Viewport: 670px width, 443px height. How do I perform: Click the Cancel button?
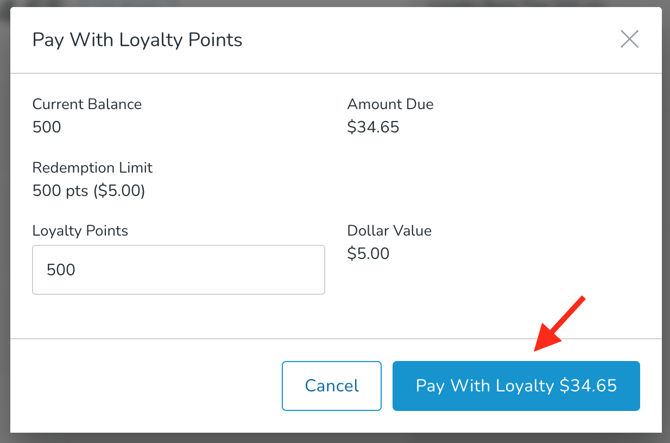pyautogui.click(x=331, y=386)
